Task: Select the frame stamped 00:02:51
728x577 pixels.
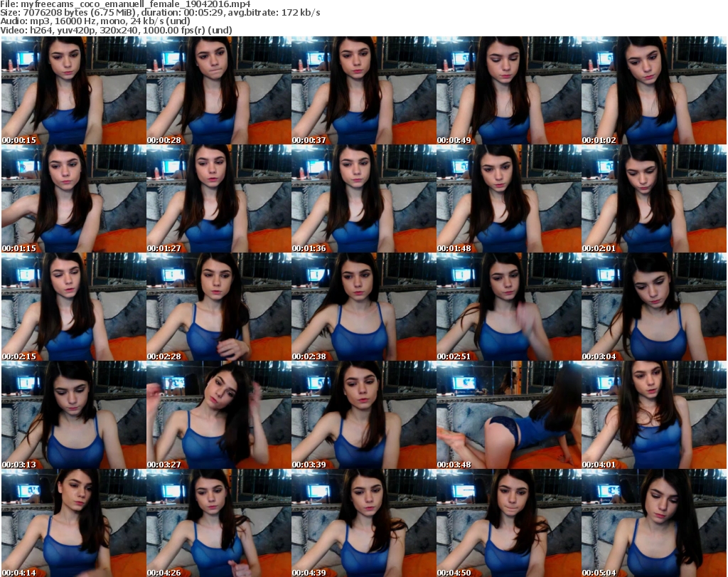Action: pos(509,307)
